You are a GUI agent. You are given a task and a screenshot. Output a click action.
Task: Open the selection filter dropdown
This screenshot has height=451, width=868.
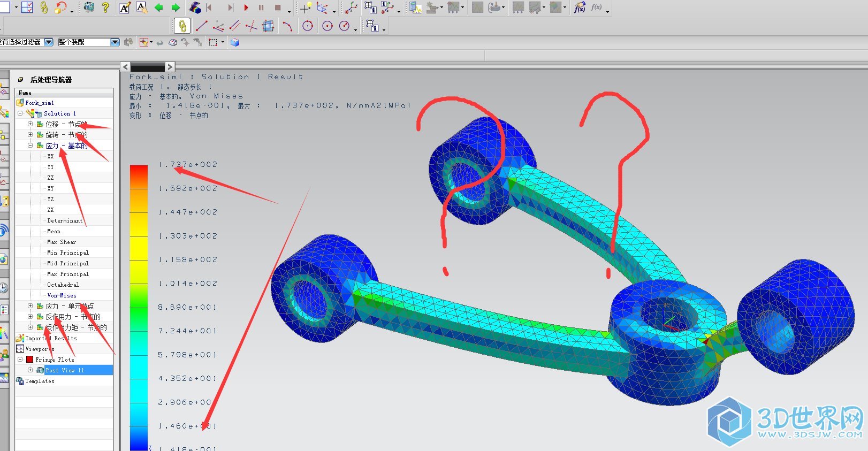pos(49,42)
